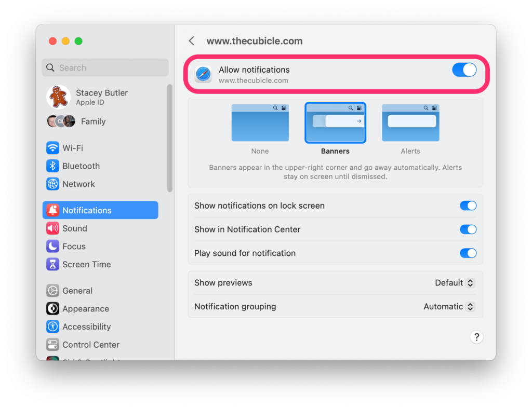This screenshot has height=408, width=532.
Task: Minimize window with yellow button
Action: click(65, 42)
